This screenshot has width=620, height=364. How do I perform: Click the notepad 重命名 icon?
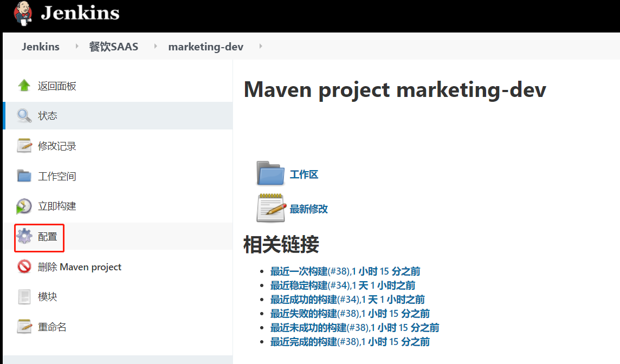24,327
